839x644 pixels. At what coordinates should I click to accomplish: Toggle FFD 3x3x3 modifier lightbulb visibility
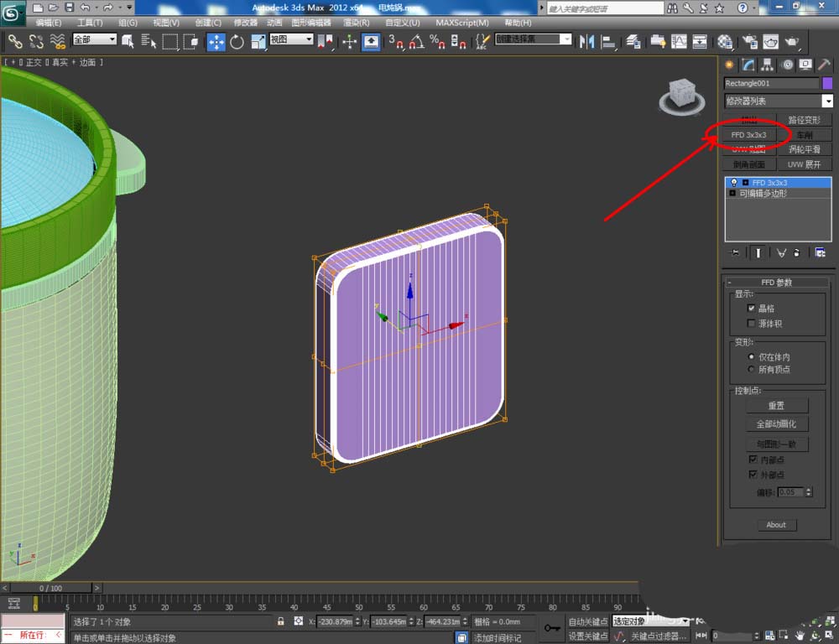coord(733,182)
